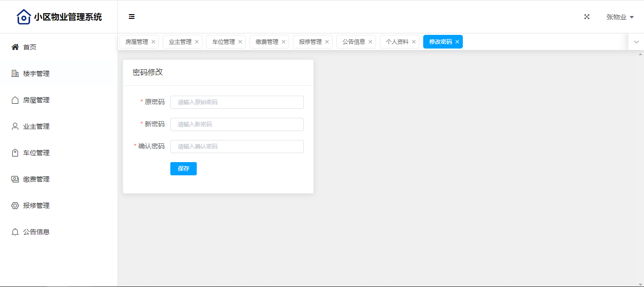Image resolution: width=644 pixels, height=287 pixels.
Task: Close the 车位管理 tab
Action: point(240,42)
